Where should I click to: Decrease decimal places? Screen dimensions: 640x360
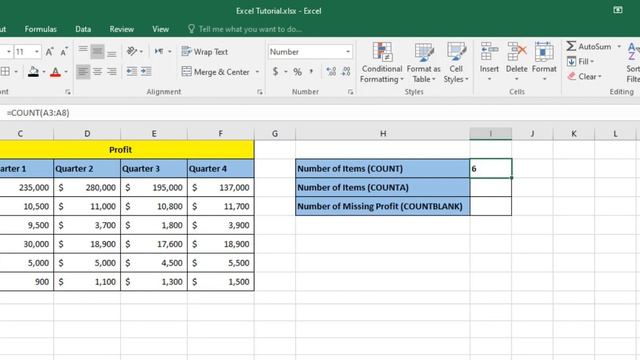346,72
